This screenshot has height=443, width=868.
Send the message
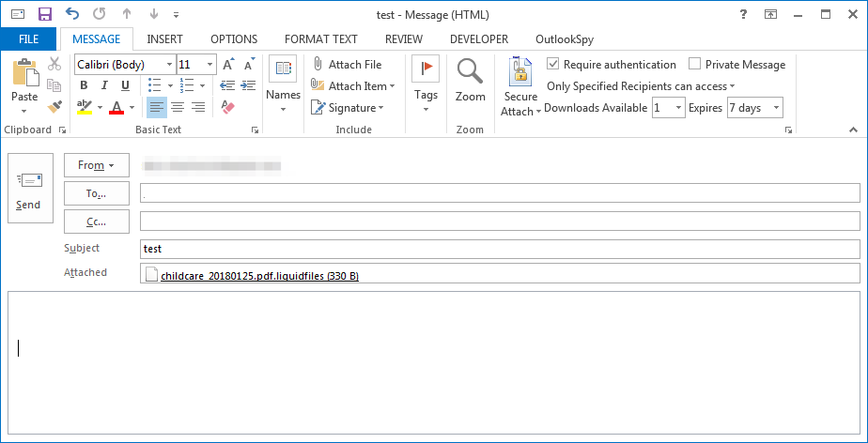click(x=30, y=188)
